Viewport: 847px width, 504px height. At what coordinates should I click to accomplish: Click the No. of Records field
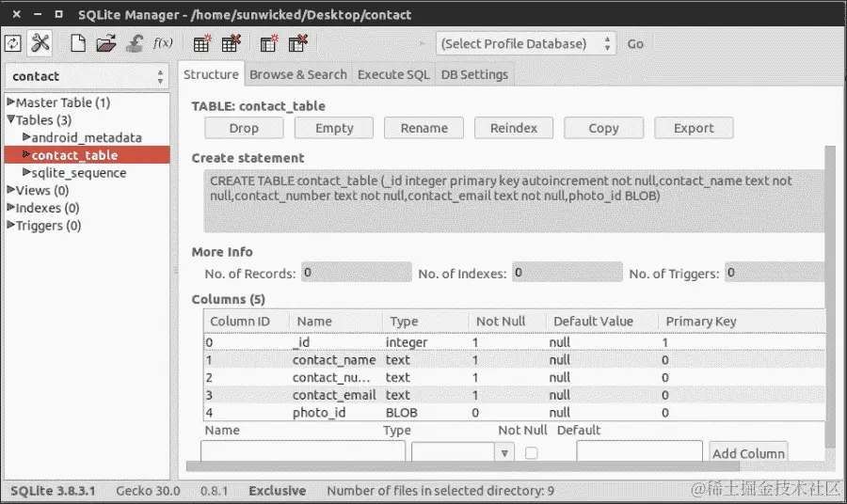pyautogui.click(x=357, y=273)
